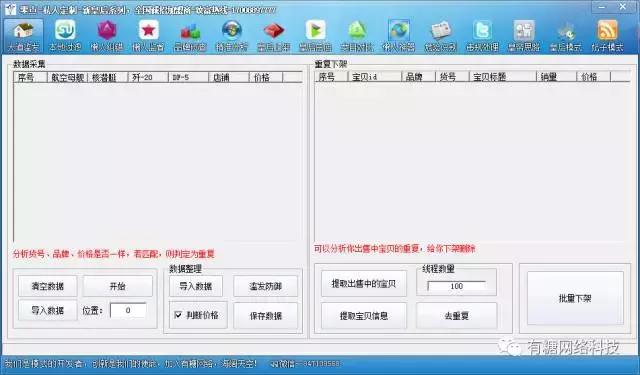This screenshot has height=375, width=640.
Task: Click the 宝贝id column header
Action: pos(375,76)
